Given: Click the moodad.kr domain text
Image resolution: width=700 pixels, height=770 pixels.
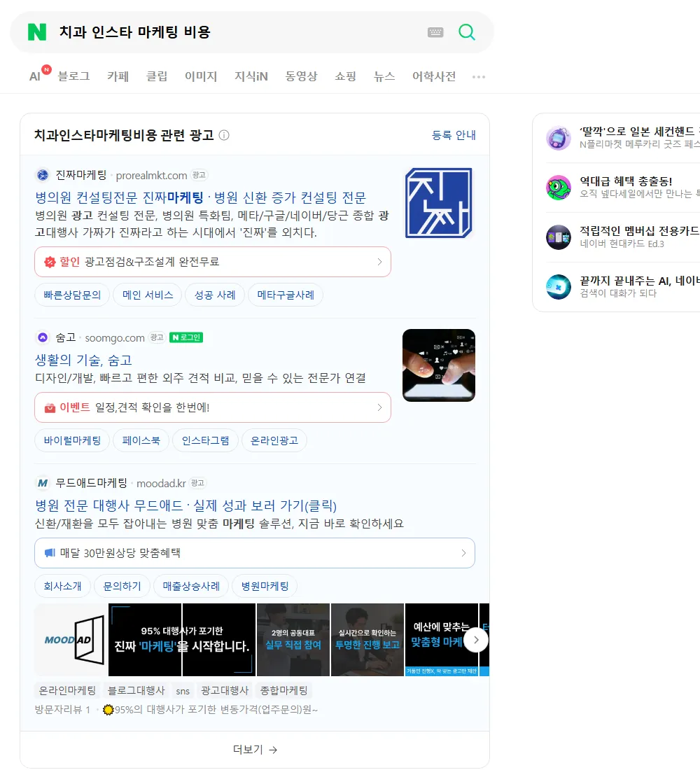Looking at the screenshot, I should [161, 483].
